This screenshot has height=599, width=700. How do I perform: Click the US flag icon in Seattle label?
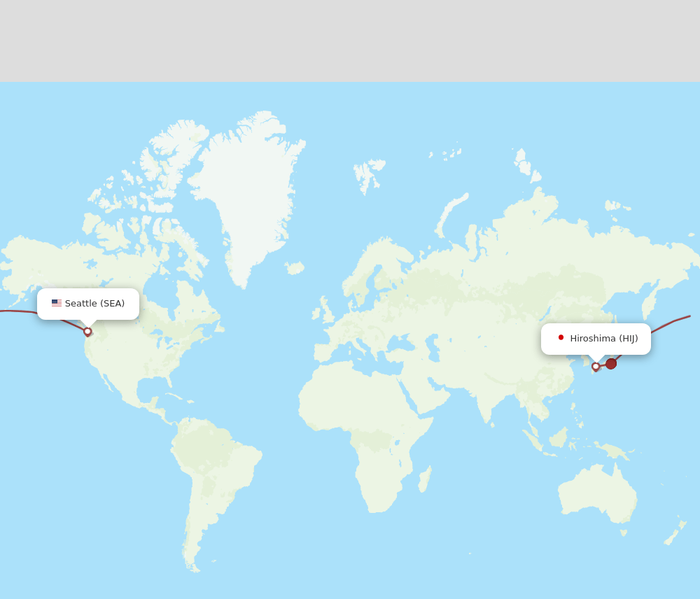pyautogui.click(x=57, y=303)
